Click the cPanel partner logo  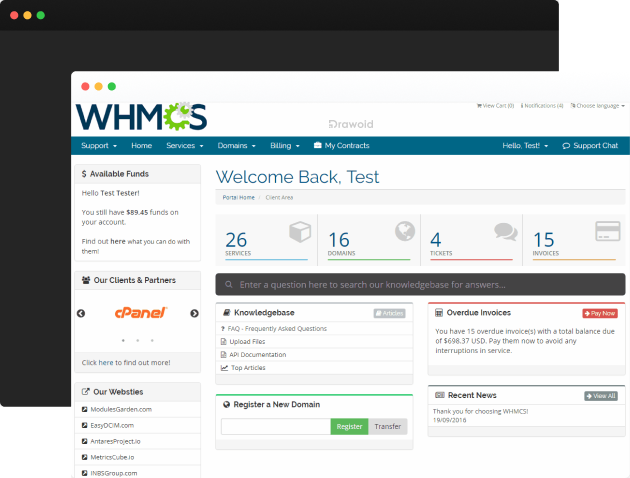[141, 313]
